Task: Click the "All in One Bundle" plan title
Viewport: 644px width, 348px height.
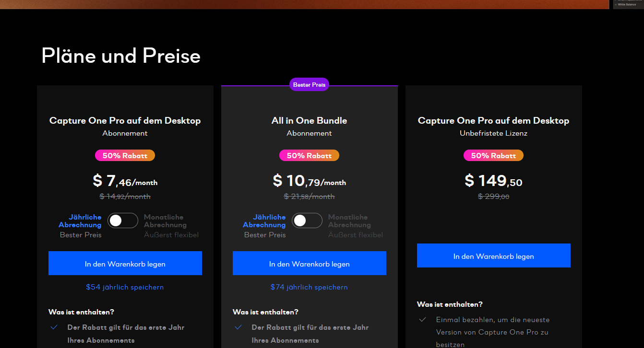Action: point(309,121)
